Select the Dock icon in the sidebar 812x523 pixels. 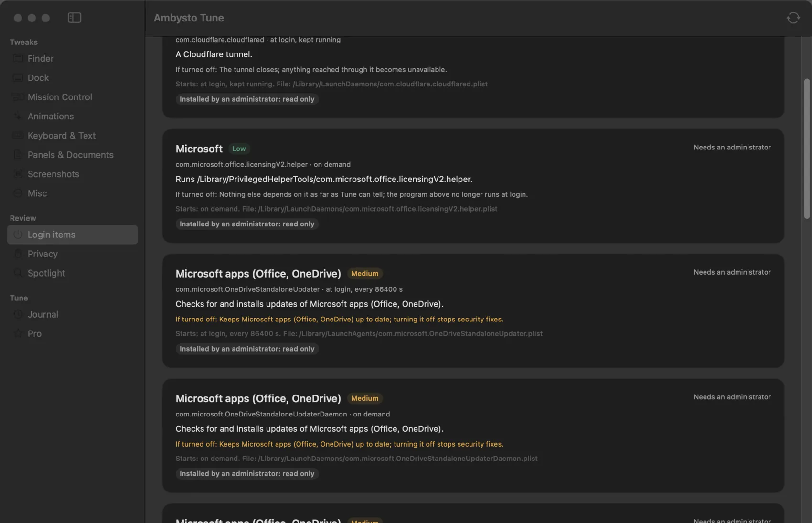click(x=18, y=77)
